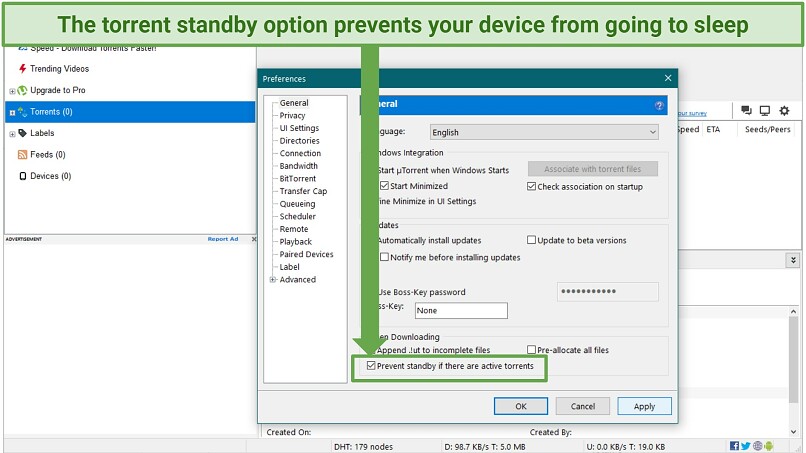Viewport: 806px width, 453px height.
Task: Click the Android icon in status bar
Action: (768, 446)
